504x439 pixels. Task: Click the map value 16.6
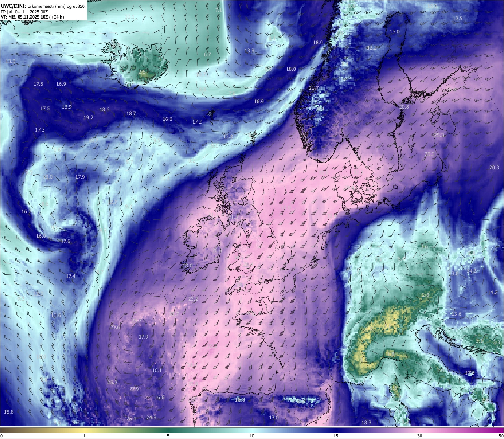159,398
